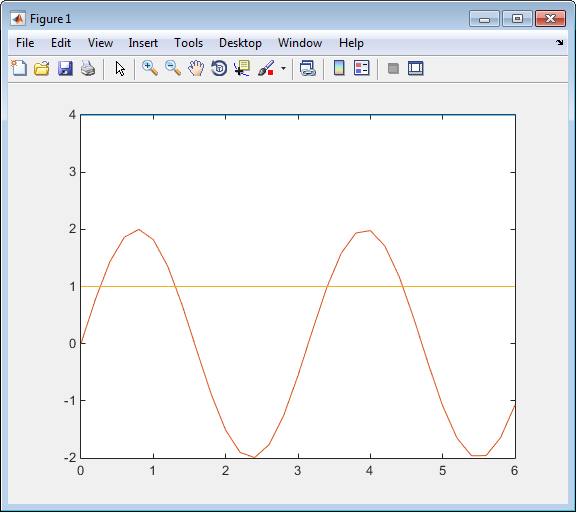Turn on Data Cursor tool
The image size is (576, 512).
[242, 68]
